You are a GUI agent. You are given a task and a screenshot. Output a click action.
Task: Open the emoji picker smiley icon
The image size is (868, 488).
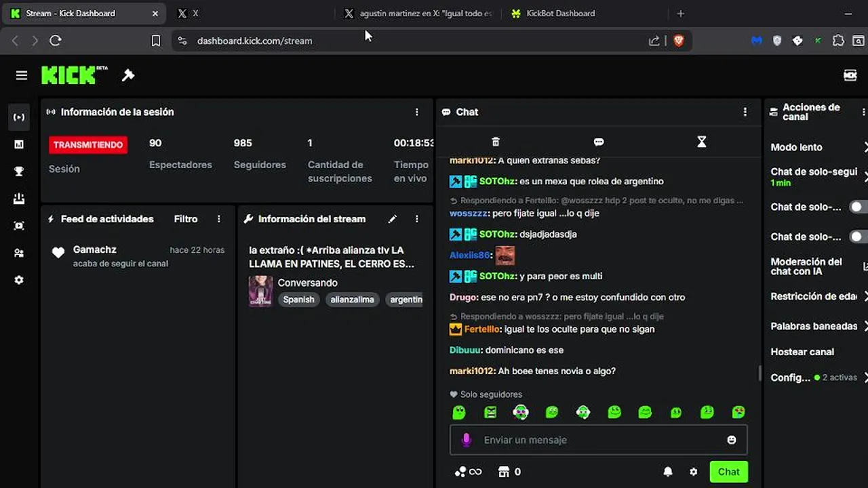[732, 440]
